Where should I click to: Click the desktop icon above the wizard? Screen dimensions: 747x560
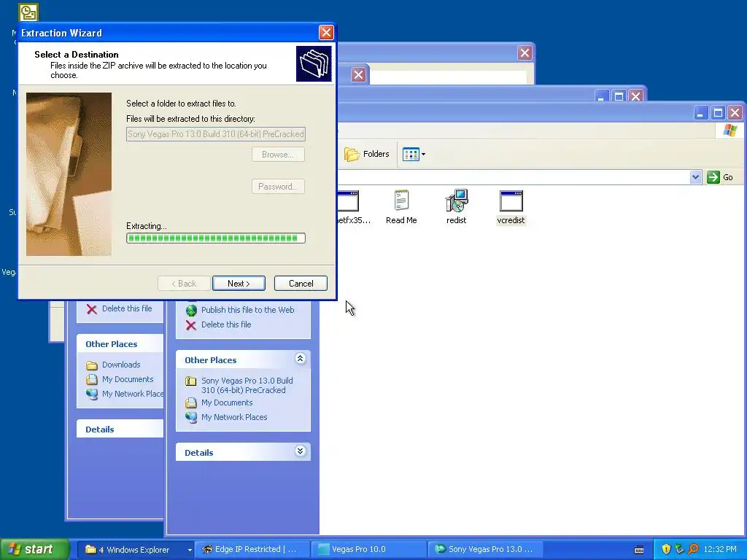click(28, 12)
